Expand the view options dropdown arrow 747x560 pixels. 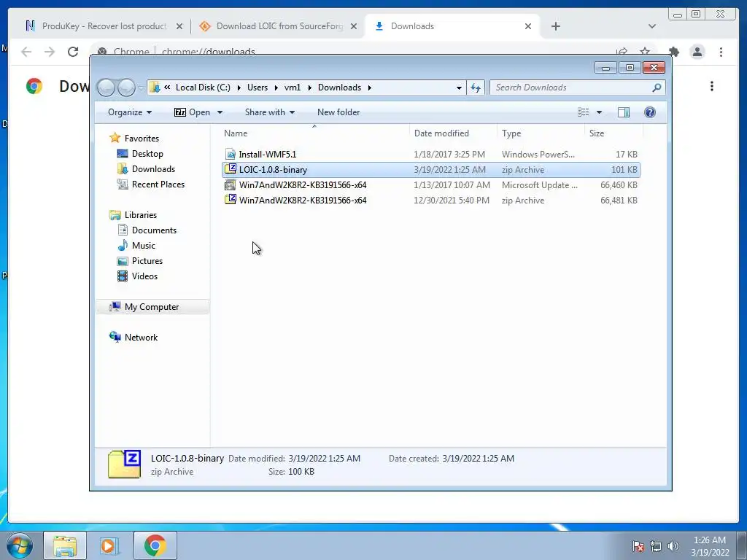point(599,112)
